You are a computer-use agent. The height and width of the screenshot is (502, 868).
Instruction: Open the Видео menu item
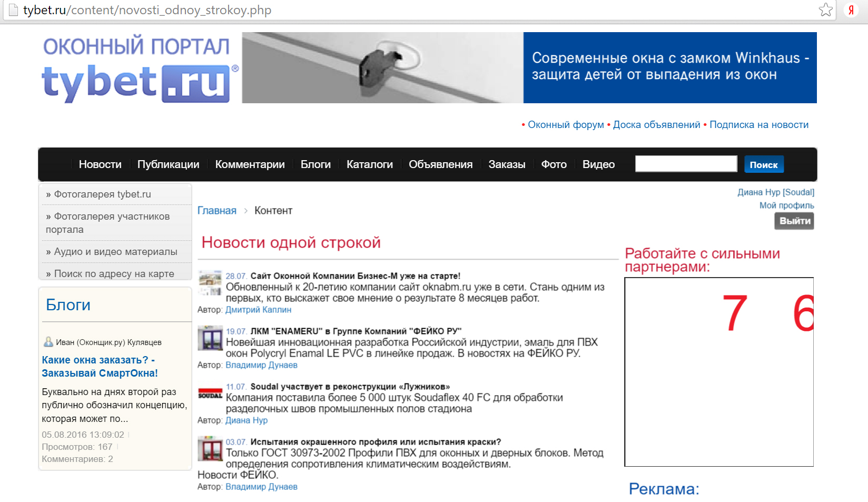pos(598,164)
